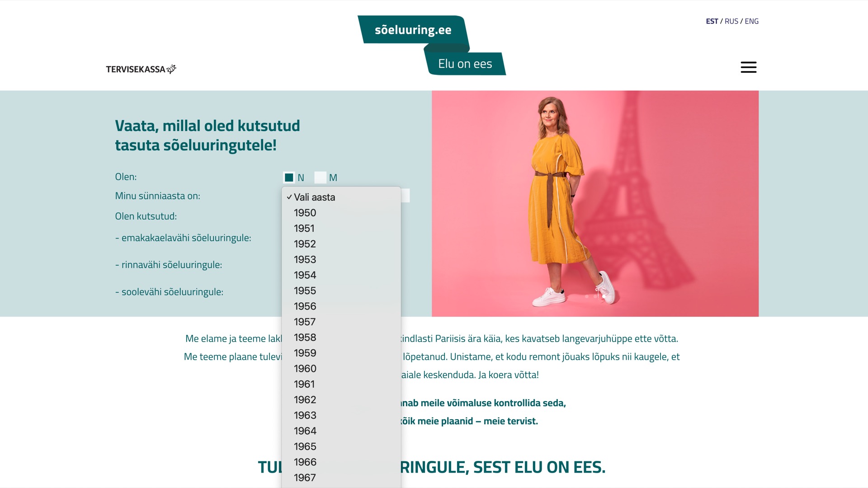868x488 pixels.
Task: Pick 1967 in the year dropdown
Action: pos(341,478)
